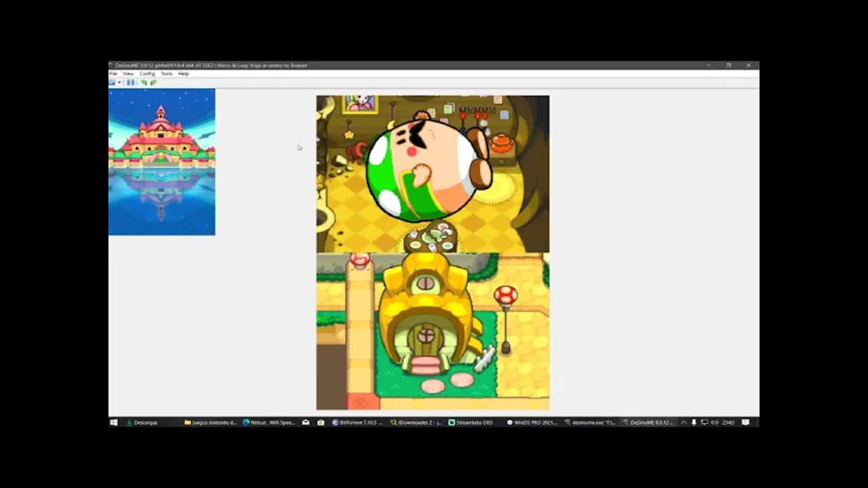Show hidden system tray icons
Viewport: 868px width, 488px height.
coord(684,422)
